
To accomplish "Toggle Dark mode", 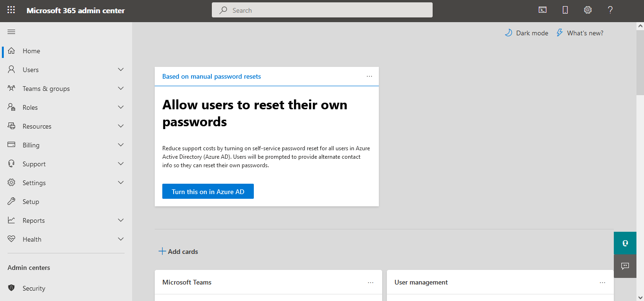I will point(527,33).
